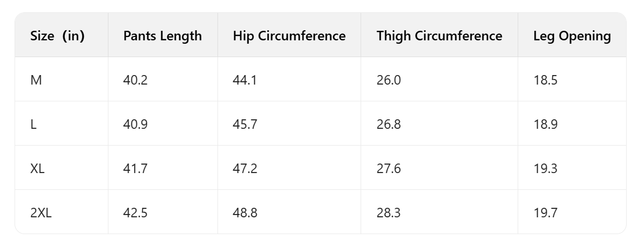Viewport: 644px width, 247px height.
Task: Click thigh circumference value 26.0
Action: point(389,80)
